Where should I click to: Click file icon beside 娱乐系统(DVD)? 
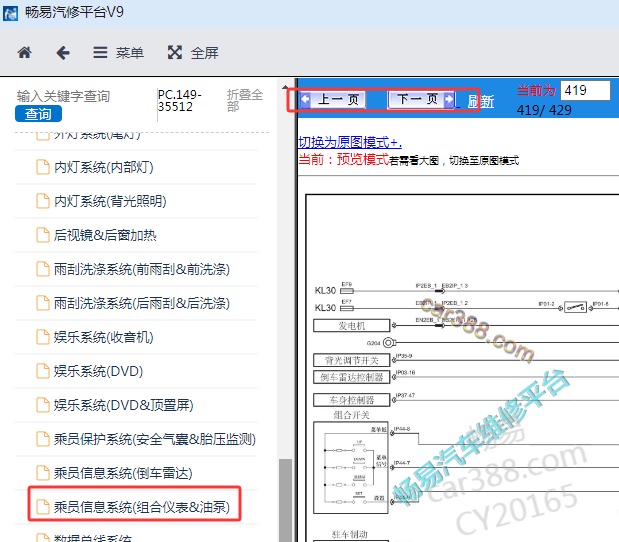pyautogui.click(x=43, y=371)
